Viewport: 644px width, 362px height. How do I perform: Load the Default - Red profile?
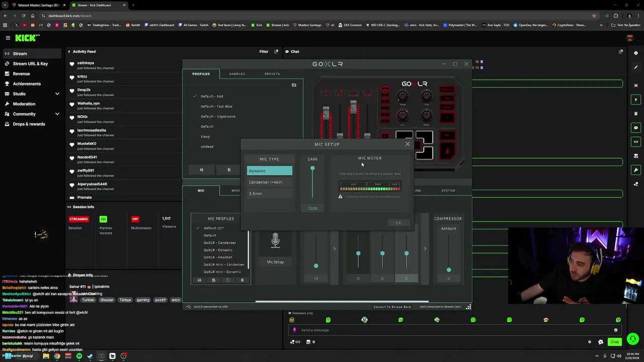tap(212, 96)
